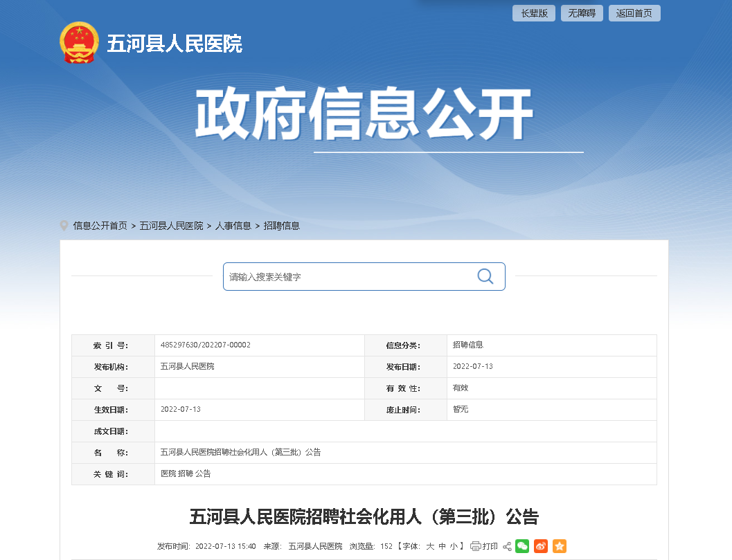The width and height of the screenshot is (732, 560).
Task: Click the national emblem logo
Action: point(79,43)
